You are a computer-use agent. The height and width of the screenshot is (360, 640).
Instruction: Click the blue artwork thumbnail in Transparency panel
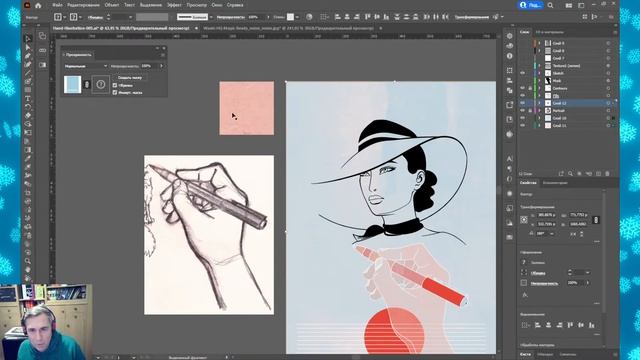click(73, 84)
